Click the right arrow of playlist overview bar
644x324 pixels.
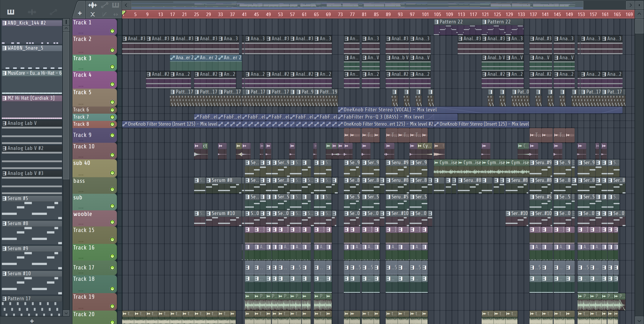tap(631, 5)
